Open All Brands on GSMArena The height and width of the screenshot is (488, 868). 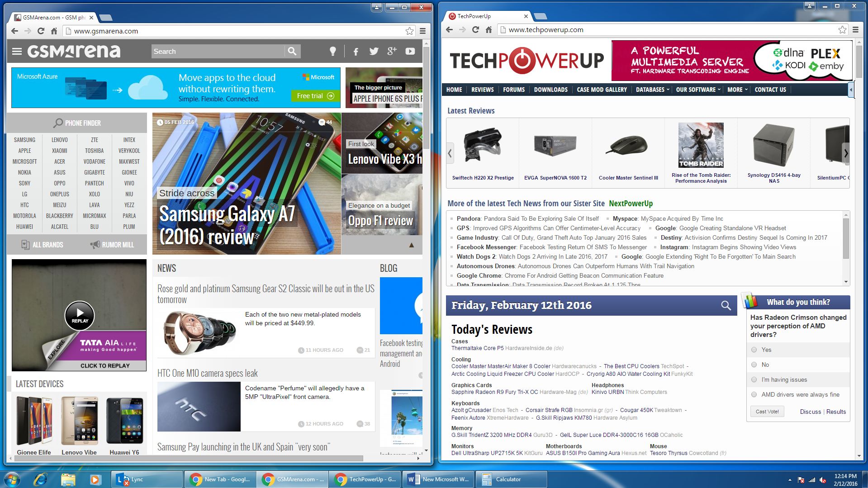(42, 245)
